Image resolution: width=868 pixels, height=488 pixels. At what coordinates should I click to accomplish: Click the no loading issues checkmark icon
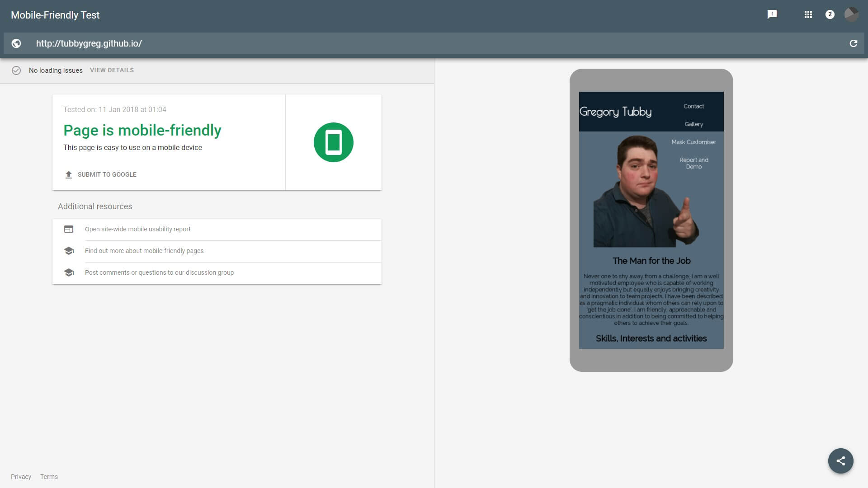16,70
